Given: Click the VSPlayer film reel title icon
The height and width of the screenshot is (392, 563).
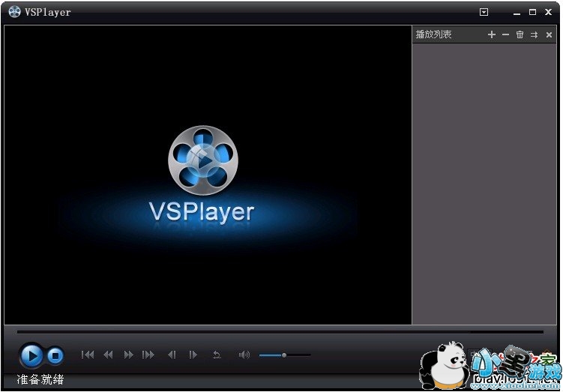Looking at the screenshot, I should tap(14, 12).
